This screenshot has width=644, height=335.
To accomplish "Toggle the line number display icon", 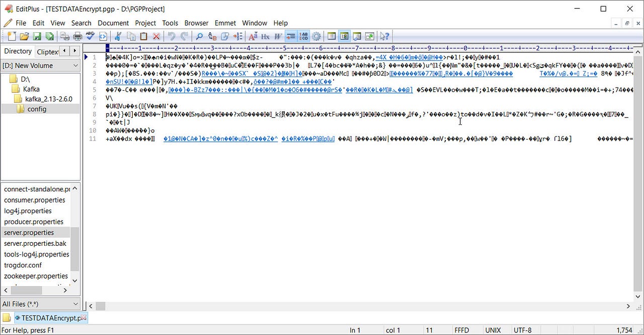I will (303, 36).
